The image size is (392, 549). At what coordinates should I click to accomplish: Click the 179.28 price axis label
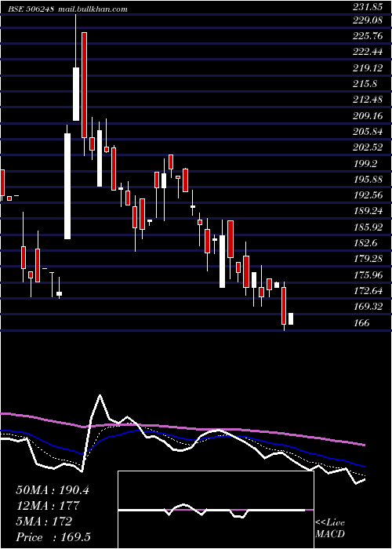(x=368, y=260)
